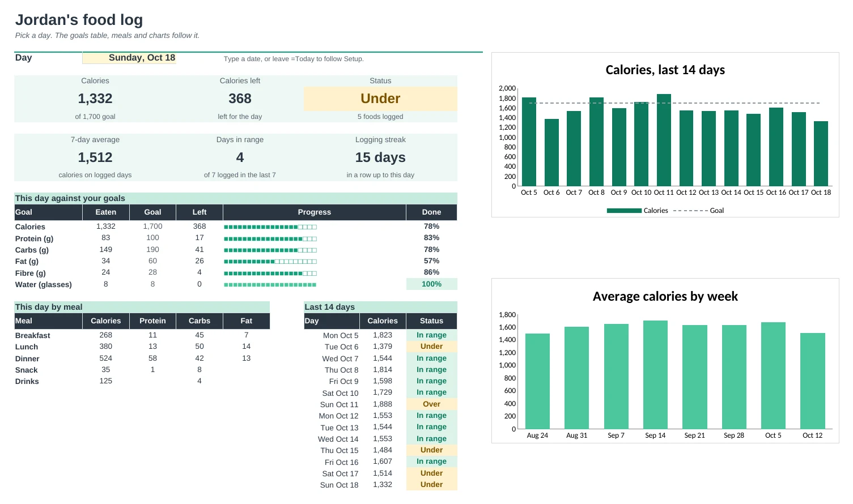853x504 pixels.
Task: Click the Water (glasses) progress bar
Action: 270,285
